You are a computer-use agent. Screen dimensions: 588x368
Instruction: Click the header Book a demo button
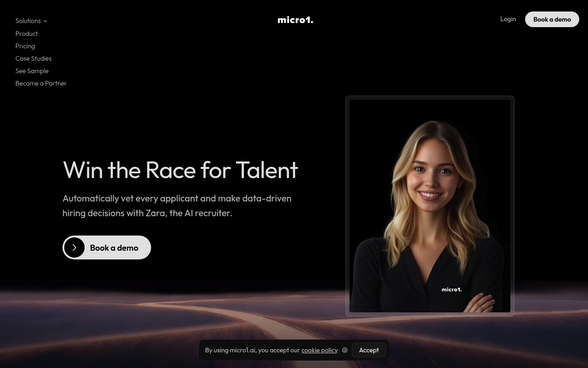pos(552,19)
